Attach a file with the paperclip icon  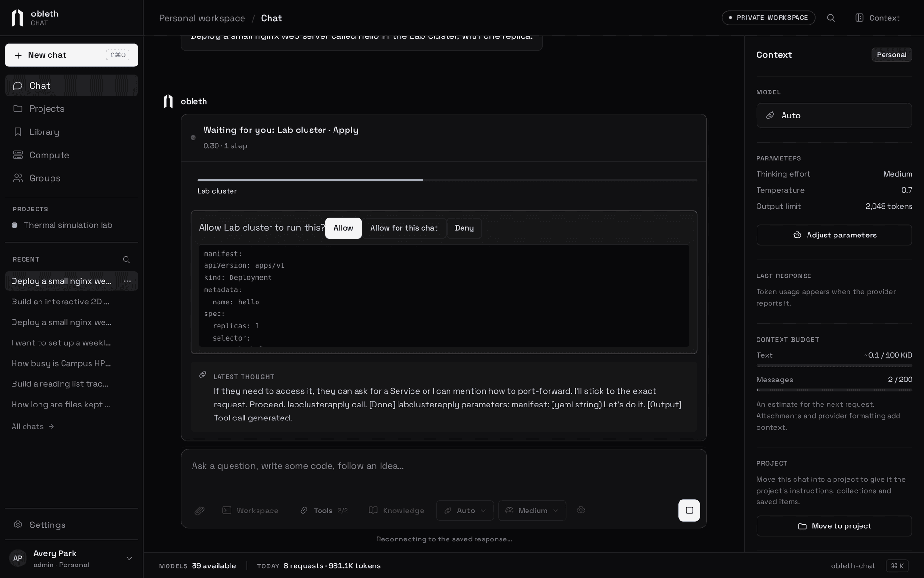click(x=199, y=511)
